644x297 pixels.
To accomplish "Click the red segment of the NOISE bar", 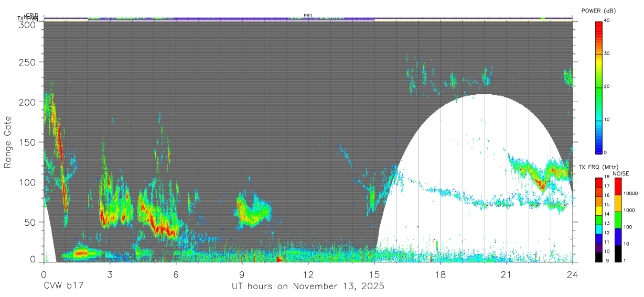I will coord(618,186).
